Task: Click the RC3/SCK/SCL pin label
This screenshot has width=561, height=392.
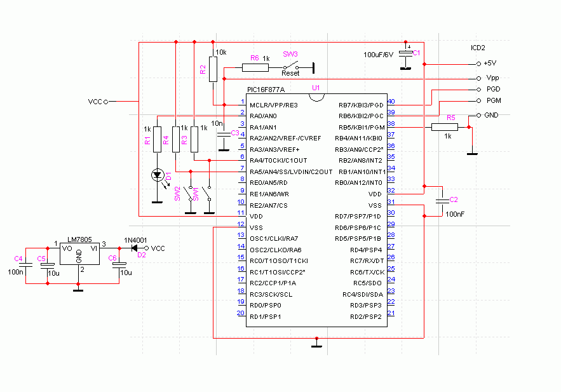Action: point(271,295)
